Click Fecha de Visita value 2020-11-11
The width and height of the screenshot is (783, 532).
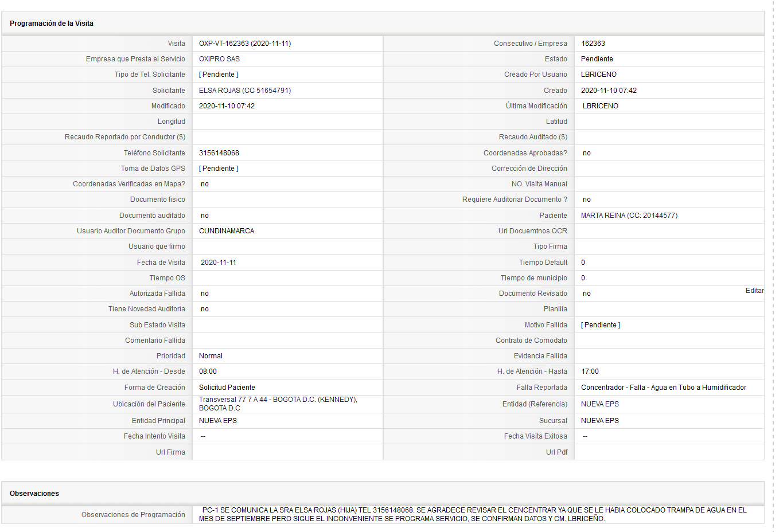(x=219, y=263)
